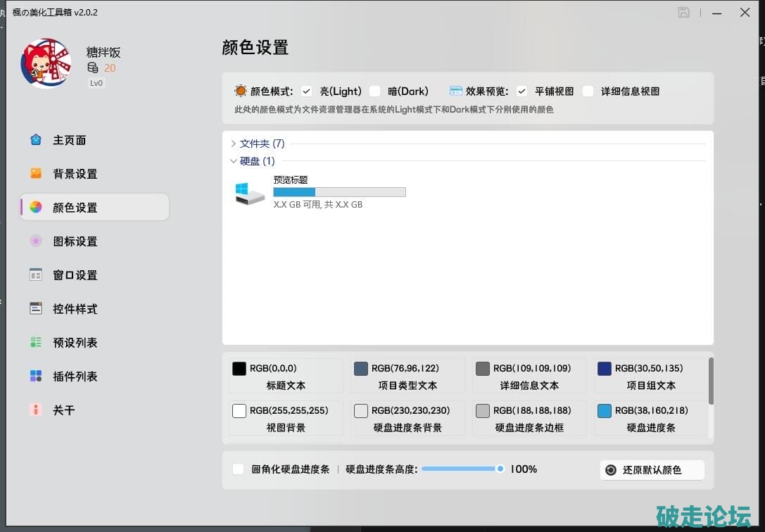This screenshot has height=532, width=765.
Task: Open the 控件样式 menu item
Action: pos(75,309)
